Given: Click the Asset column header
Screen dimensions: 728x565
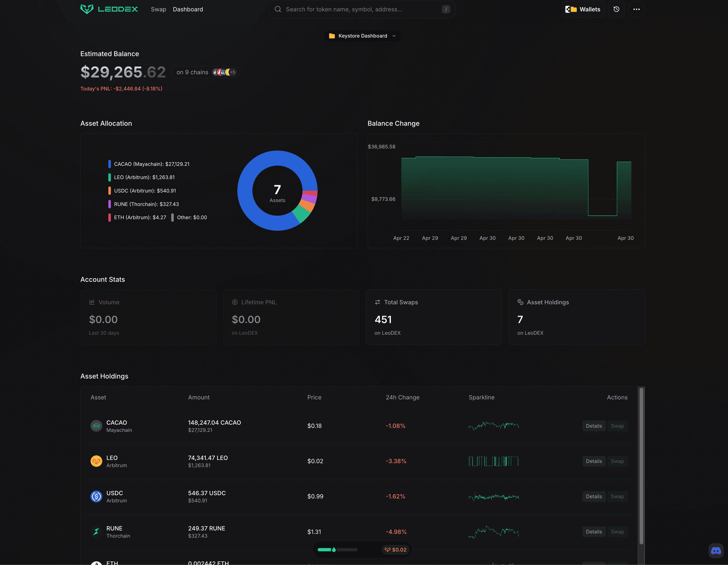Looking at the screenshot, I should click(x=98, y=397).
